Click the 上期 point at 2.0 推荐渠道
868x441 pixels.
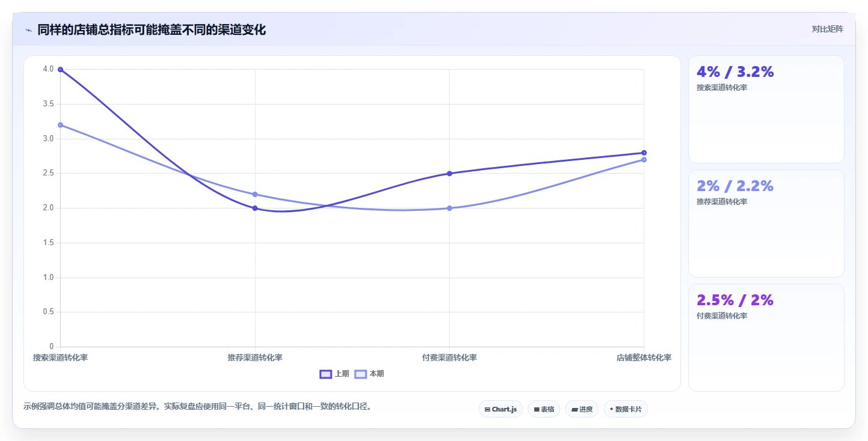(255, 208)
